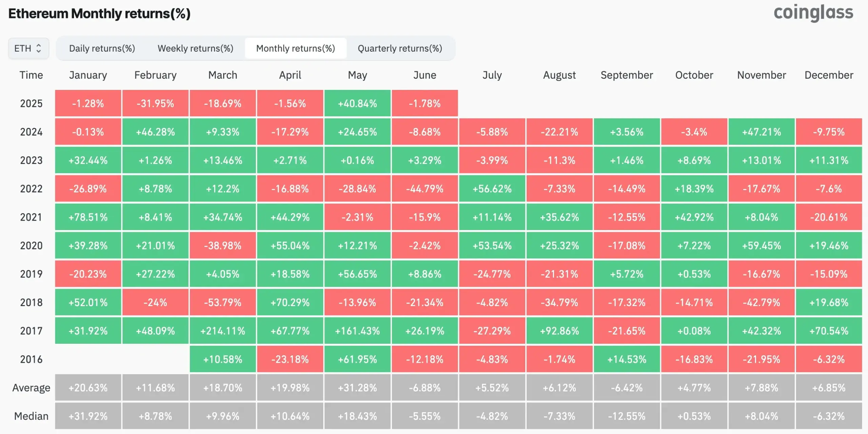Select the July 2022 +56.62% cell

click(x=492, y=189)
